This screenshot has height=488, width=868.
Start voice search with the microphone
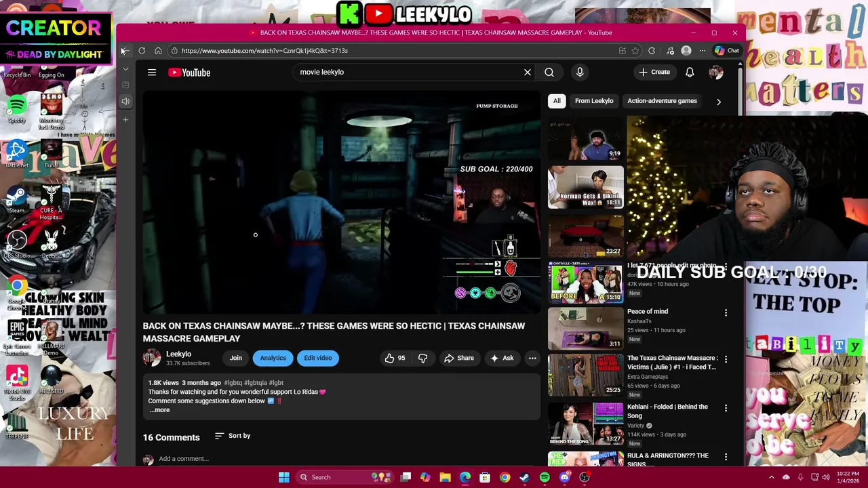click(580, 72)
